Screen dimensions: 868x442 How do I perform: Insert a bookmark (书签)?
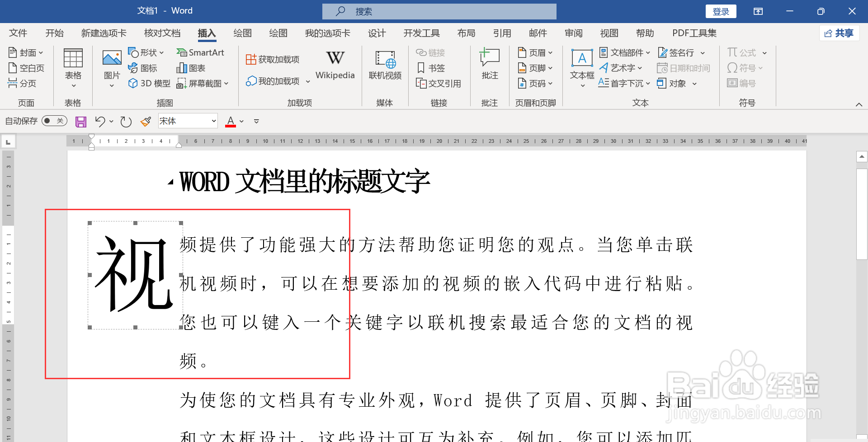[431, 68]
